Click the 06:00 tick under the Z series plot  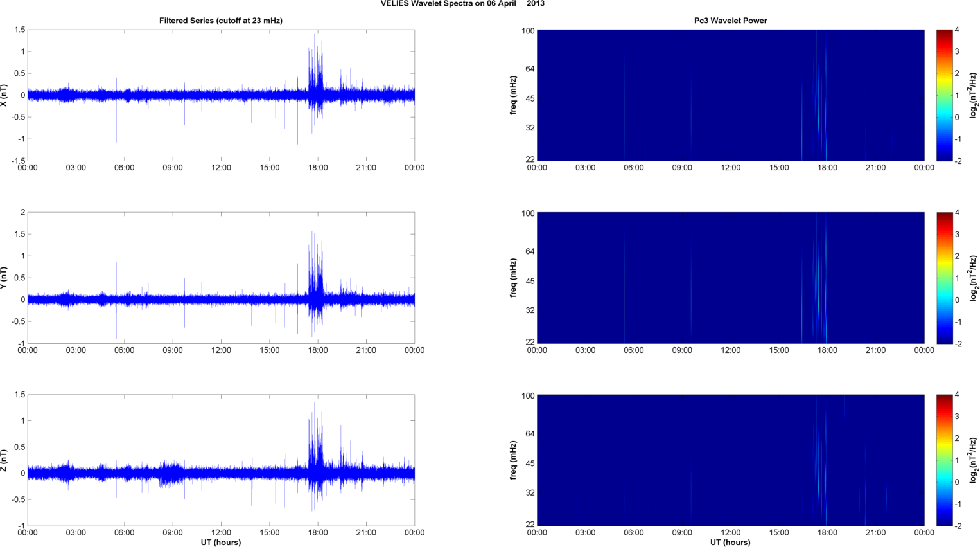click(125, 532)
